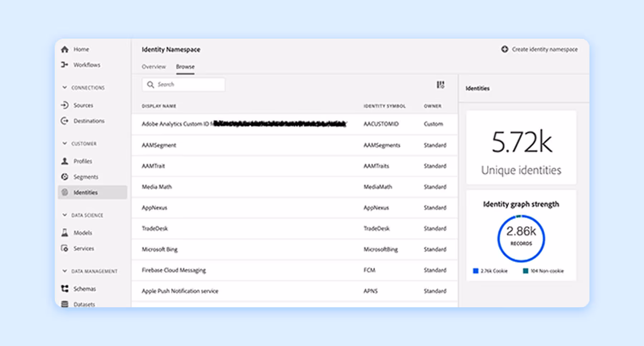Click the Profiles icon
Screen dimensions: 644x346
click(65, 161)
